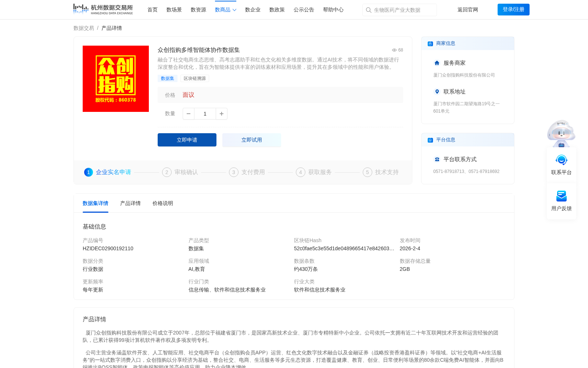Screen dimensions: 588x368
Task: Click 每年更新 update frequency value
Action: click(x=93, y=290)
